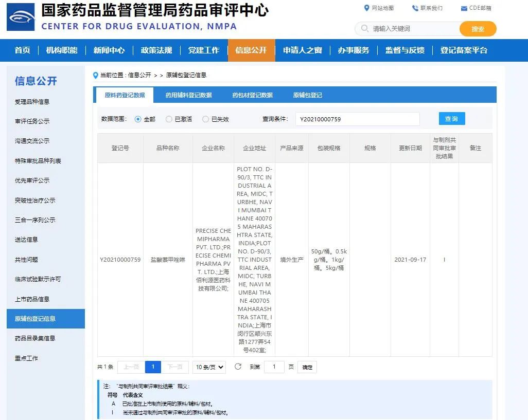528x420 pixels.
Task: Switch to 药包材登记数据 tab
Action: (x=252, y=95)
